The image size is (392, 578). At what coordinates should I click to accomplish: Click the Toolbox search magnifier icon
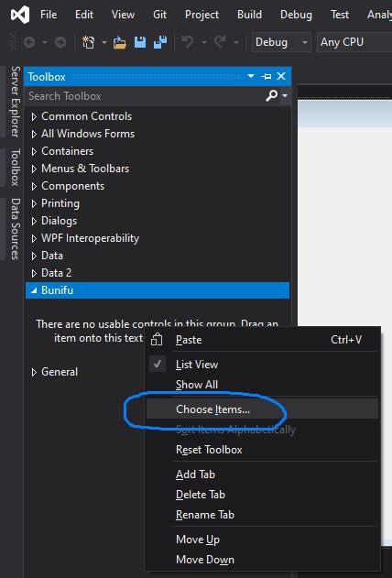271,96
